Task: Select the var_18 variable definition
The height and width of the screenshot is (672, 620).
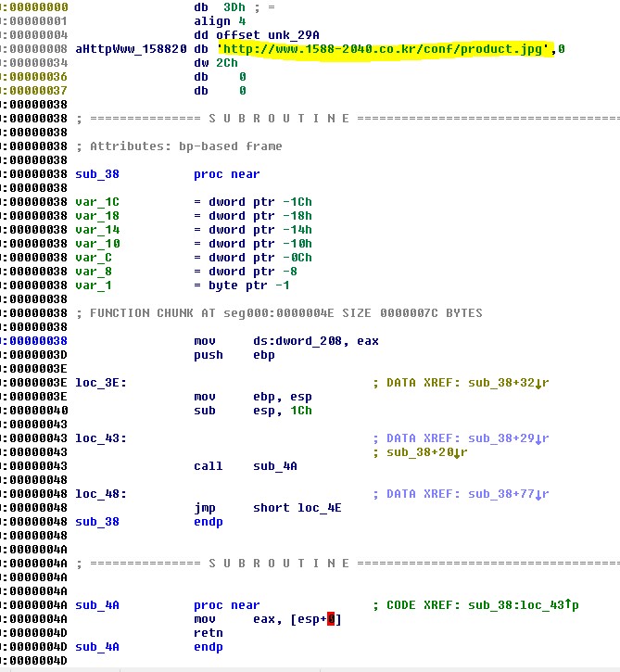Action: pyautogui.click(x=194, y=216)
